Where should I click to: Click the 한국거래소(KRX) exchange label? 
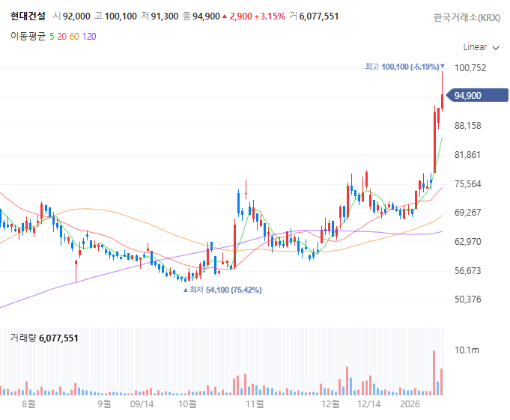pos(467,17)
